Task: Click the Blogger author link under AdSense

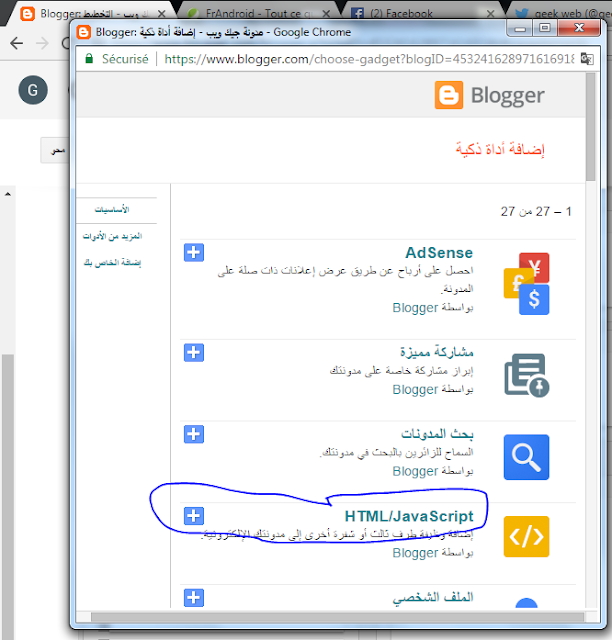Action: [x=415, y=308]
